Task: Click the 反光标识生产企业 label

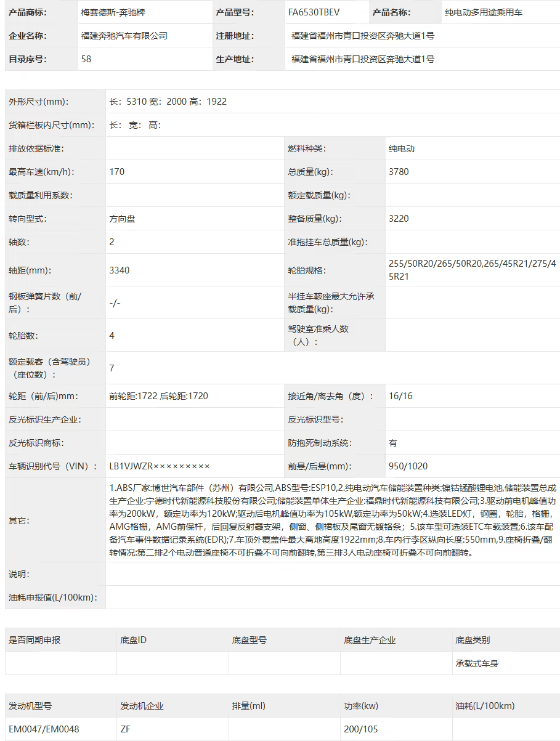Action: [45, 419]
